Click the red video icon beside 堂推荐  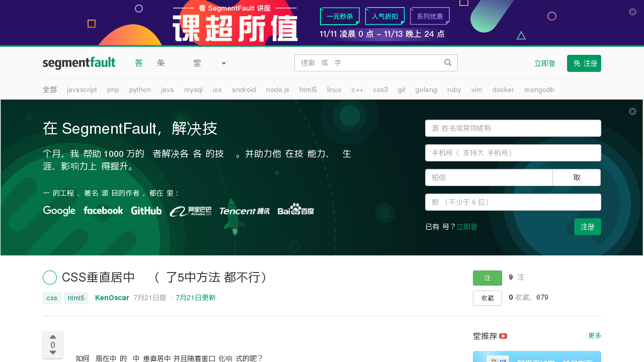pyautogui.click(x=503, y=336)
